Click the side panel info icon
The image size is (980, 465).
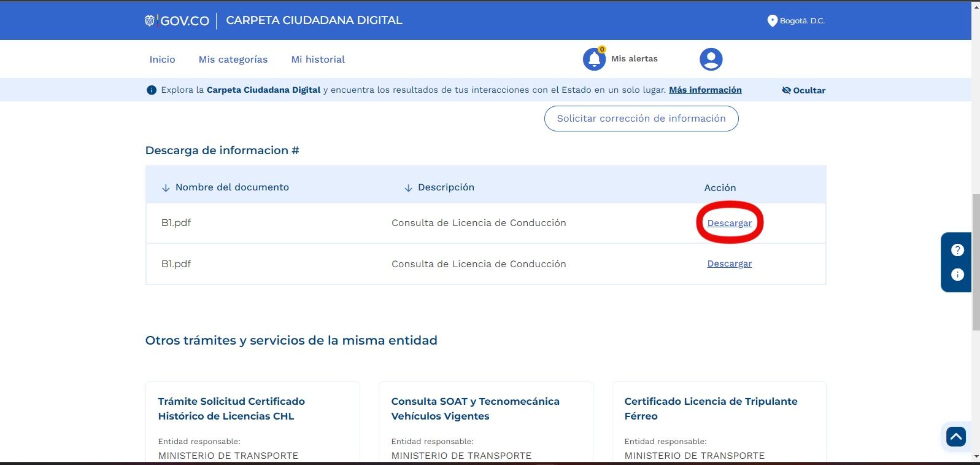[x=957, y=275]
